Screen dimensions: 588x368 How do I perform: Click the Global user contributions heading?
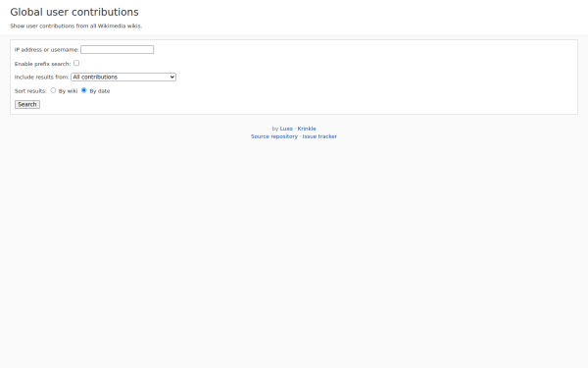coord(74,12)
